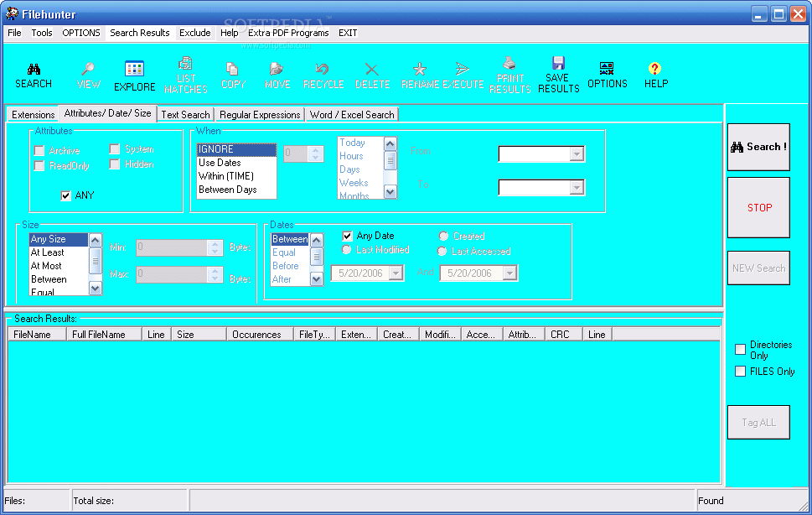812x515 pixels.
Task: Tick the System attribute checkbox
Action: [x=115, y=149]
